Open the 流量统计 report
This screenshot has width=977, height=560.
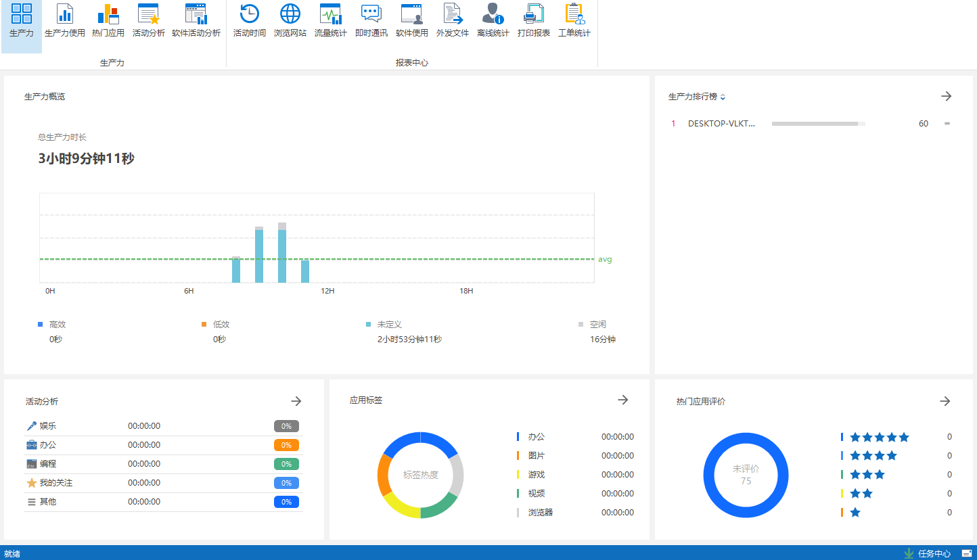click(330, 20)
